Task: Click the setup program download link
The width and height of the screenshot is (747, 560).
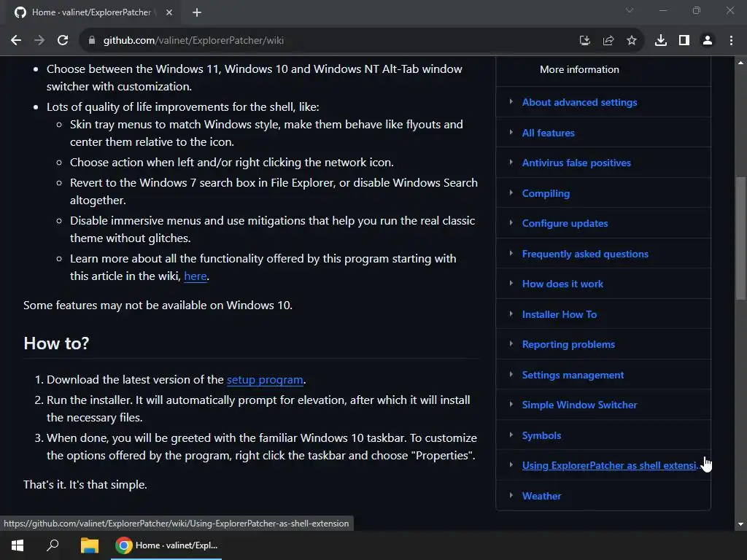Action: (x=265, y=380)
